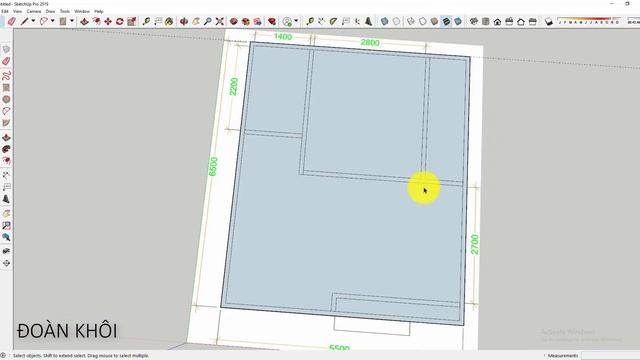This screenshot has height=360, width=640.
Task: Switch to Monochrome face style
Action: click(458, 21)
